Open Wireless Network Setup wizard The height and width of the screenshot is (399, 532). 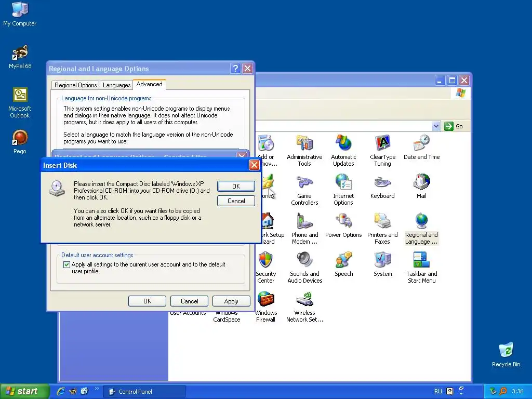pos(304,307)
